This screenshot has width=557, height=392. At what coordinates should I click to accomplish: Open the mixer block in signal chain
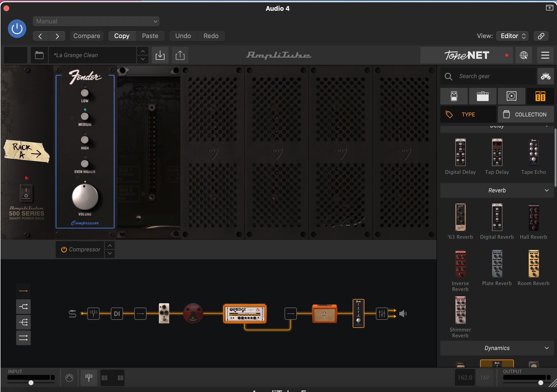tap(382, 314)
